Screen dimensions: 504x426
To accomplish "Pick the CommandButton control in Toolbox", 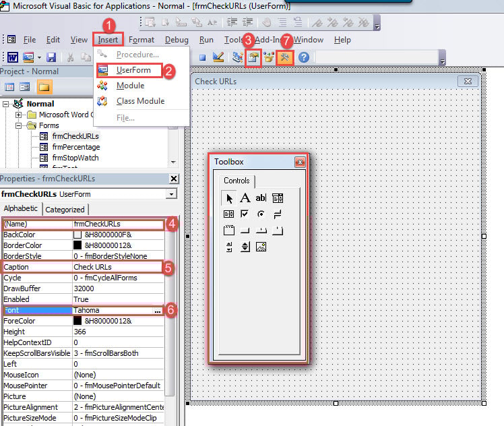I will click(x=245, y=231).
